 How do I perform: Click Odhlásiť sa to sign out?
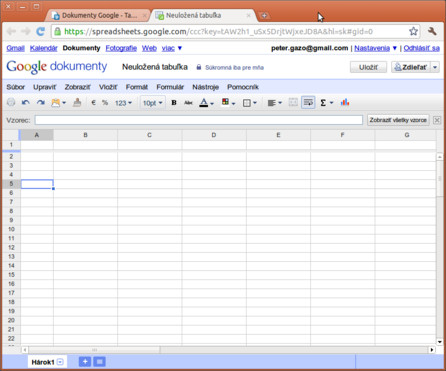point(422,48)
